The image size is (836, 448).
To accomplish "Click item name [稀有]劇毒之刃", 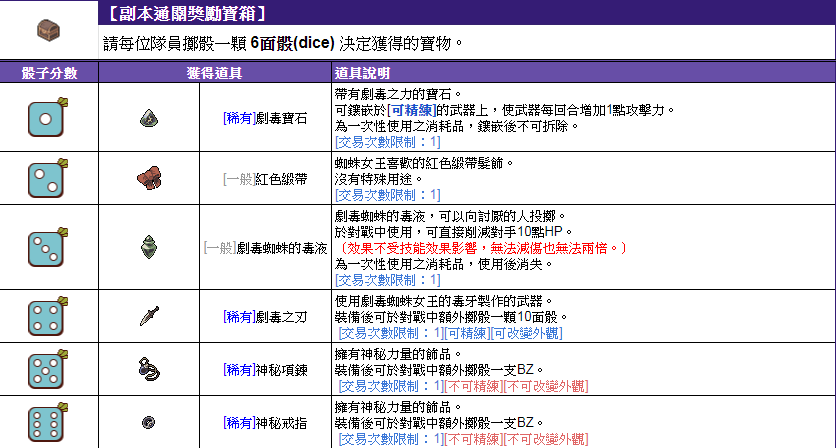I will (265, 317).
